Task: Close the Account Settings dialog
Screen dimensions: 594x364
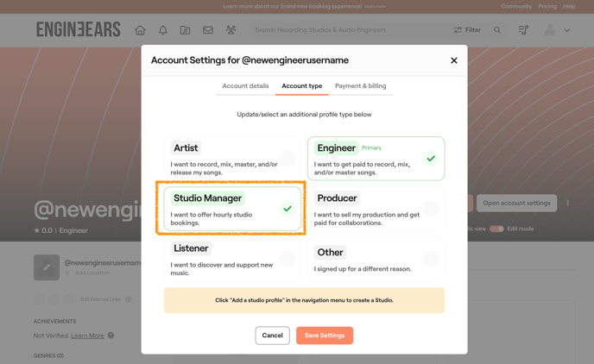Action: [x=454, y=60]
